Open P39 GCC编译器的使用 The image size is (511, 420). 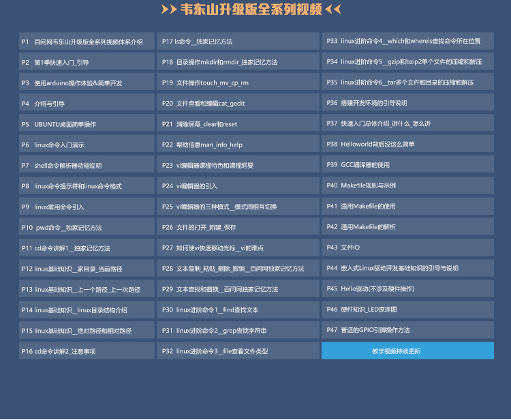[x=407, y=165]
